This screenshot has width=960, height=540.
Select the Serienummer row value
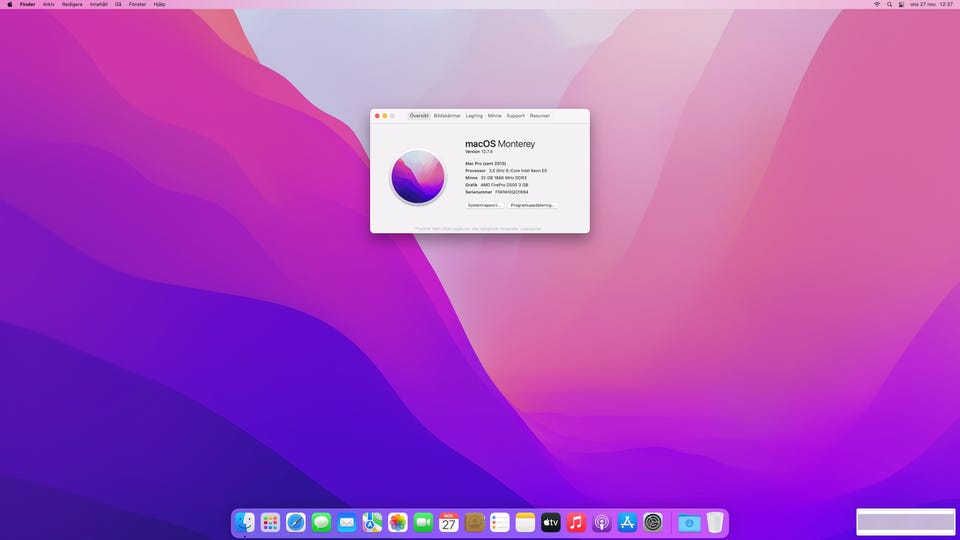[512, 192]
